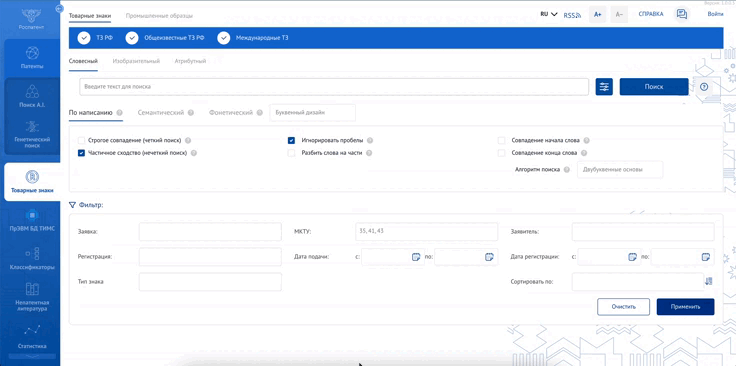736x366 pixels.
Task: Open the chat feedback icon in header
Action: click(x=682, y=14)
